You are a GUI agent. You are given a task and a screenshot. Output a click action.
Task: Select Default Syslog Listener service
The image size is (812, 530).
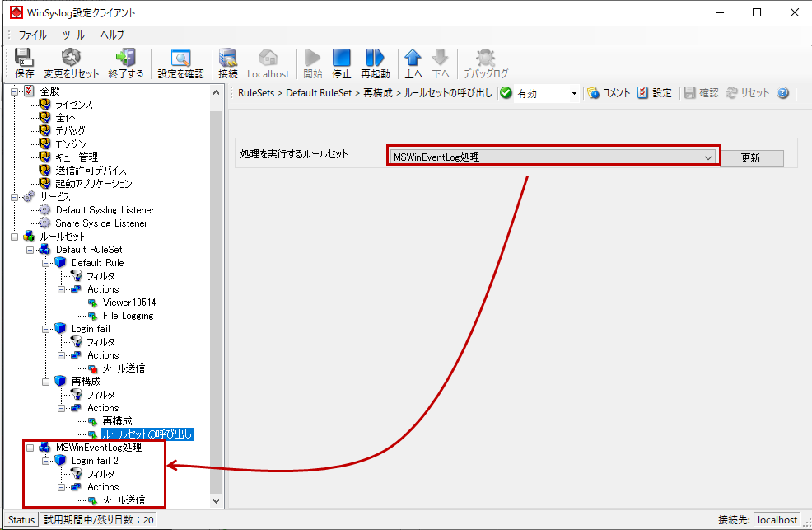(105, 210)
